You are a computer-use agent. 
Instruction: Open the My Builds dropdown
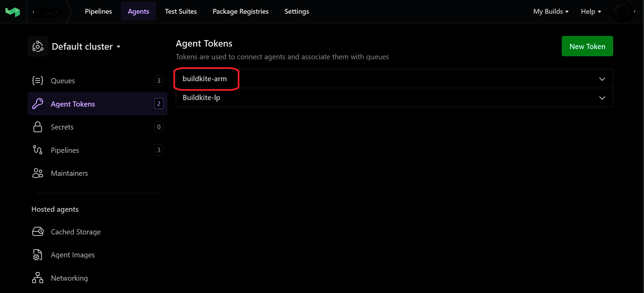(x=551, y=11)
